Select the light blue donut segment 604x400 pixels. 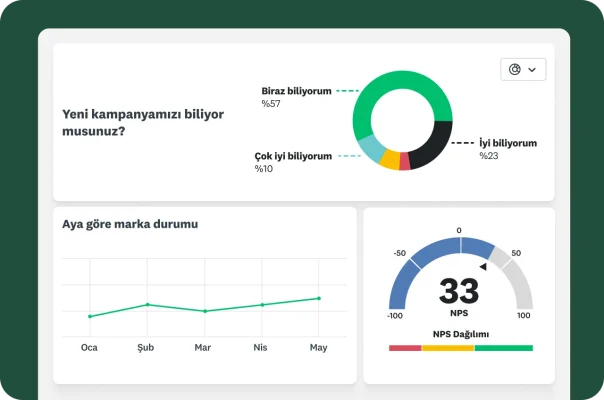370,149
